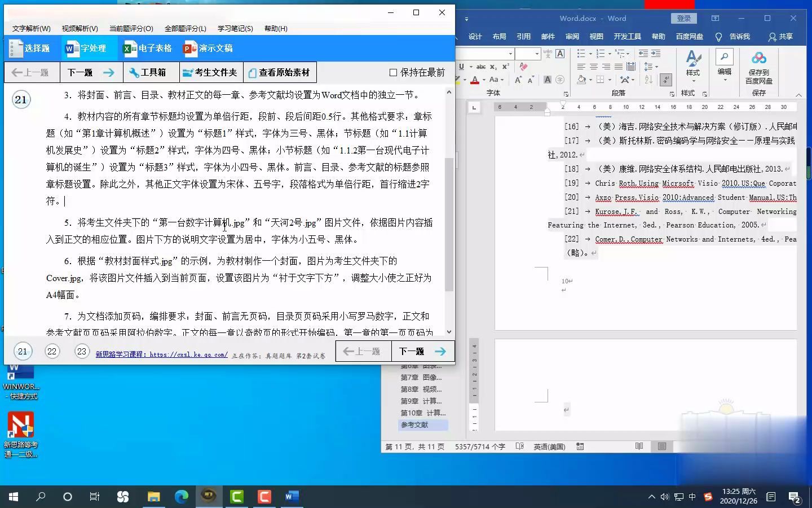Viewport: 812px width, 508px height.
Task: Open the 学习笔记(S) menu
Action: [235, 28]
